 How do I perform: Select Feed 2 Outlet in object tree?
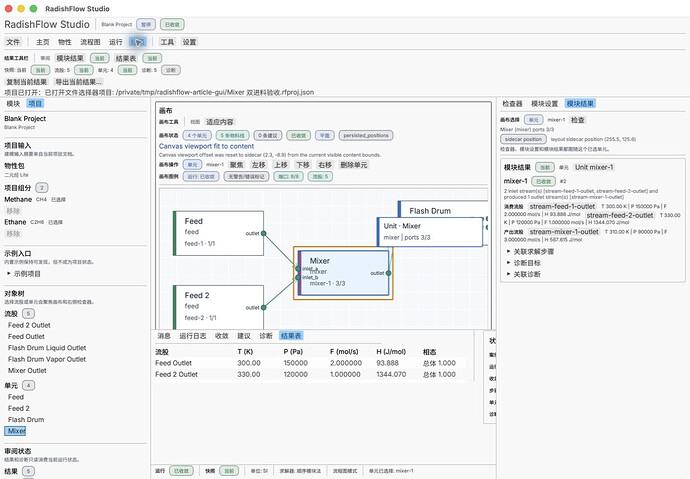pyautogui.click(x=29, y=325)
